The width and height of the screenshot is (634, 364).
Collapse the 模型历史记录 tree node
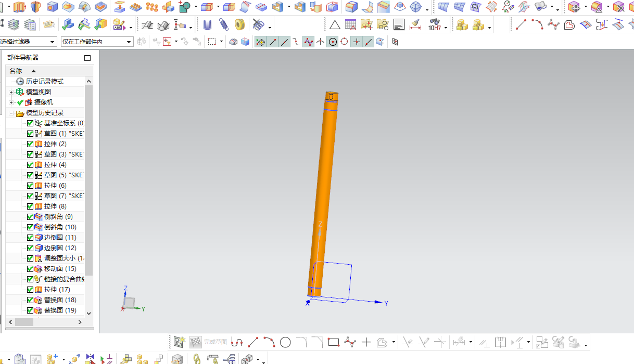point(11,113)
